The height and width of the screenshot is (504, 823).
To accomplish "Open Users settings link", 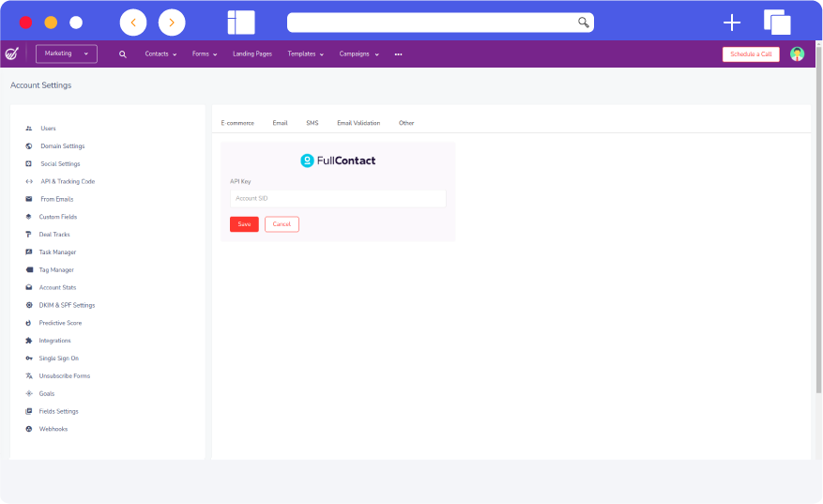I will pos(48,128).
